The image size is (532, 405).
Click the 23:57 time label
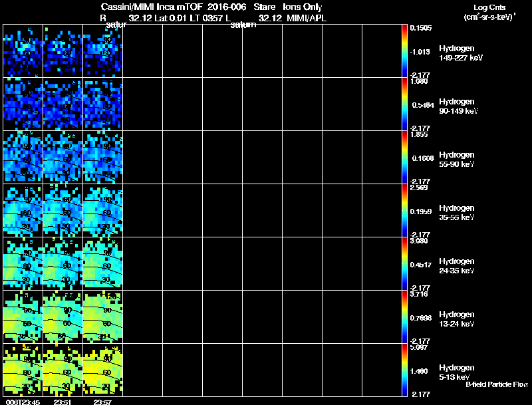(x=102, y=402)
